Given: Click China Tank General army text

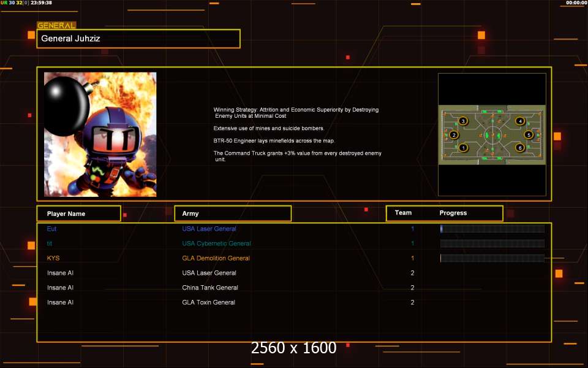Looking at the screenshot, I should 210,288.
